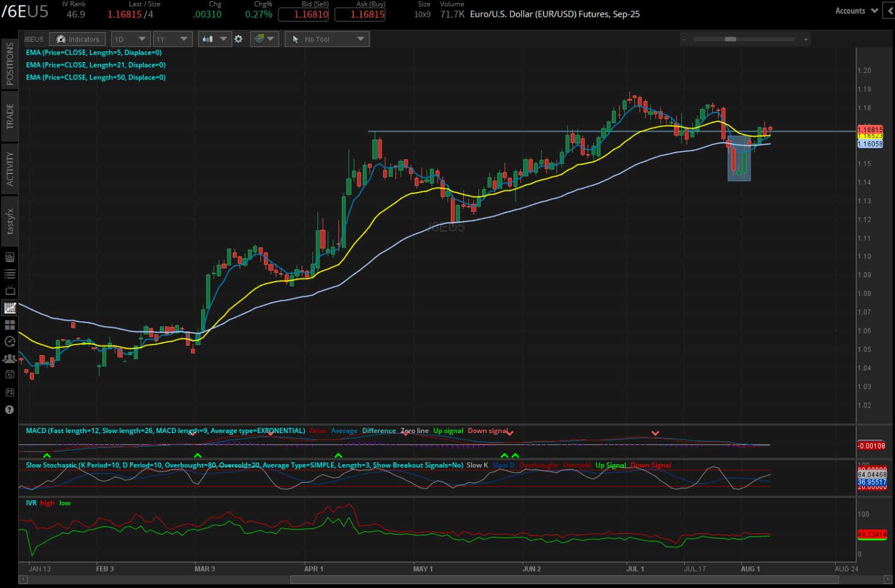This screenshot has width=895, height=588.
Task: Toggle IVR low line visibility
Action: tap(65, 502)
